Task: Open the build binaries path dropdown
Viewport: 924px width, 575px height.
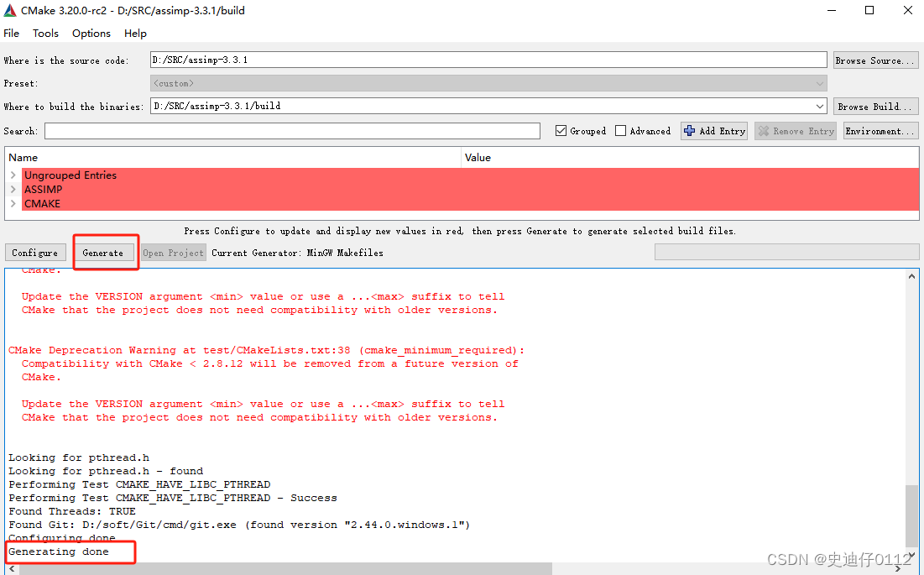Action: click(x=820, y=106)
